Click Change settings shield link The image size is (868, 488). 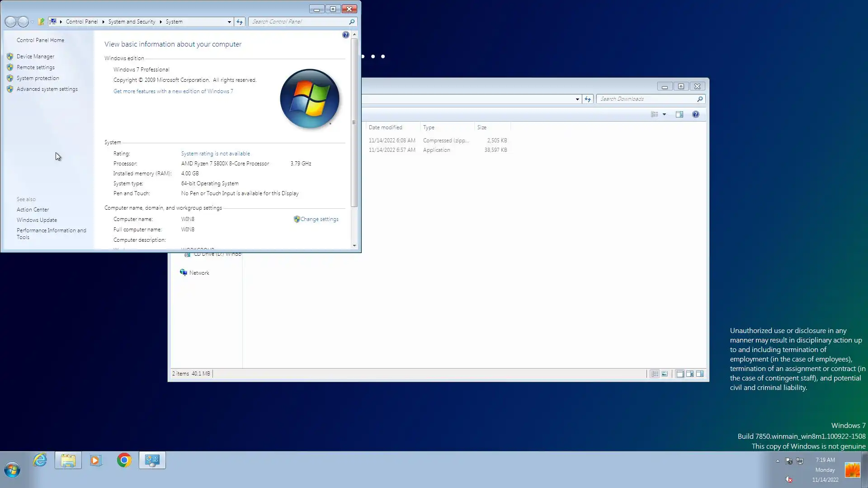click(x=319, y=219)
